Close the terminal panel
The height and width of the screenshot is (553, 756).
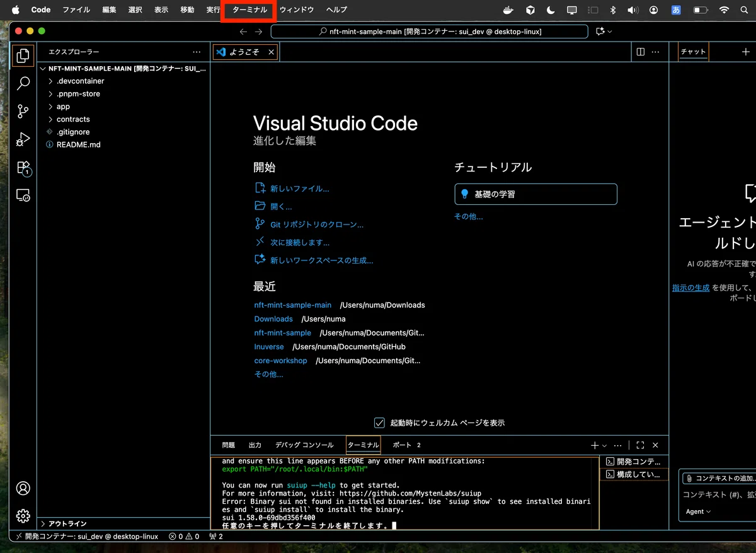655,445
